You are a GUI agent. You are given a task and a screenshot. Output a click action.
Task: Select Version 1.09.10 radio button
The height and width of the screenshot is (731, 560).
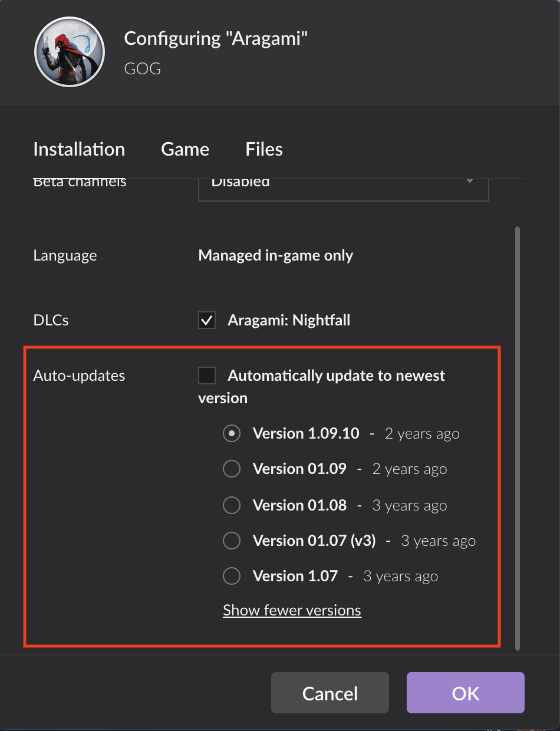[232, 433]
